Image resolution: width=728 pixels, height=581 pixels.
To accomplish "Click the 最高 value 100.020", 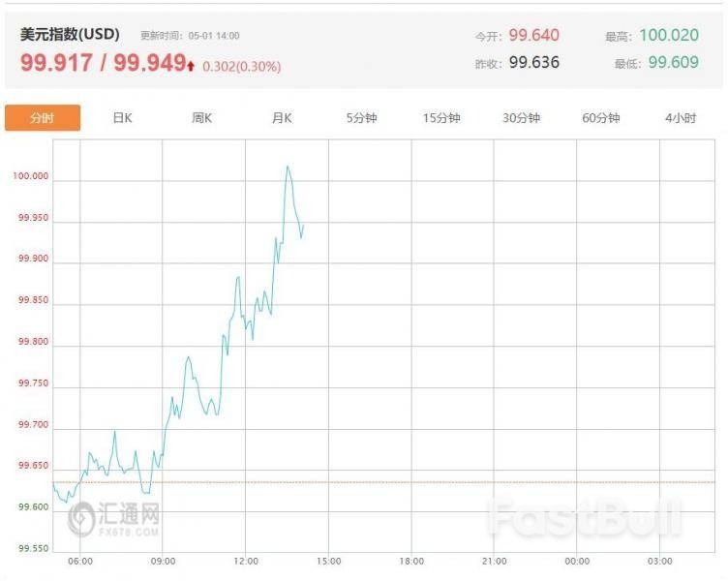I will tap(668, 35).
